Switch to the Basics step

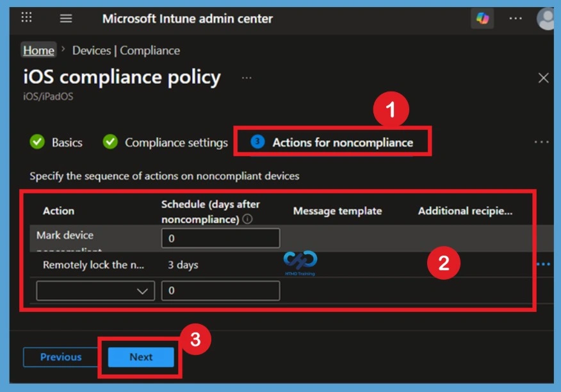pos(56,142)
